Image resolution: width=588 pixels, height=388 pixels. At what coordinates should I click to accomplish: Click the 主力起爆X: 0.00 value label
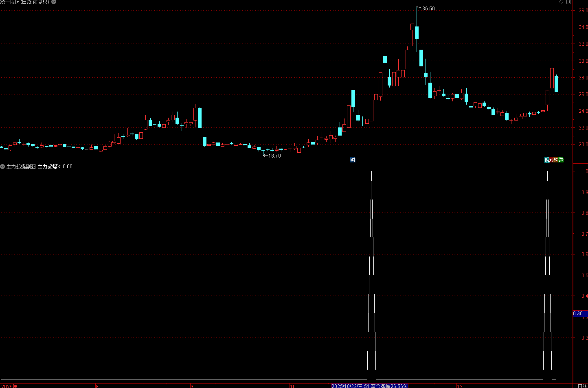point(55,167)
